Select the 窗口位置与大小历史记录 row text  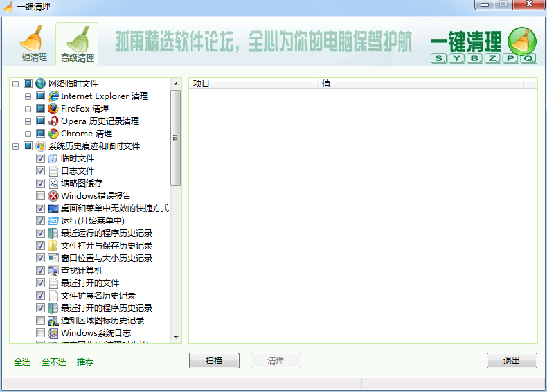point(107,258)
